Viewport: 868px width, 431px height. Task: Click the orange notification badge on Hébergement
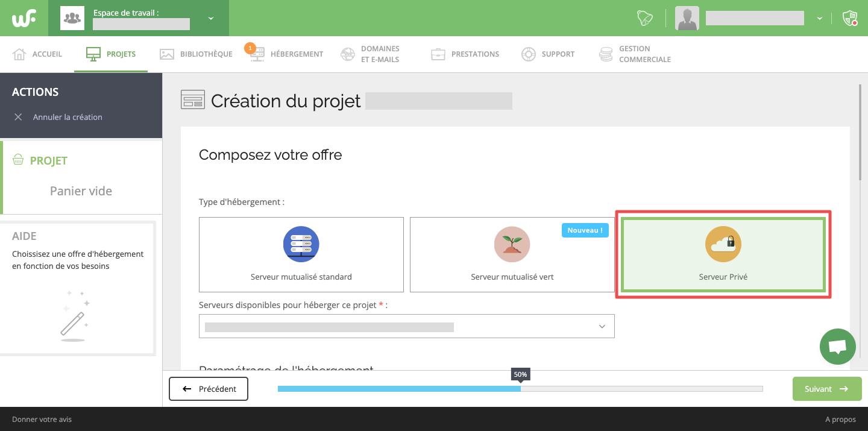pos(250,48)
